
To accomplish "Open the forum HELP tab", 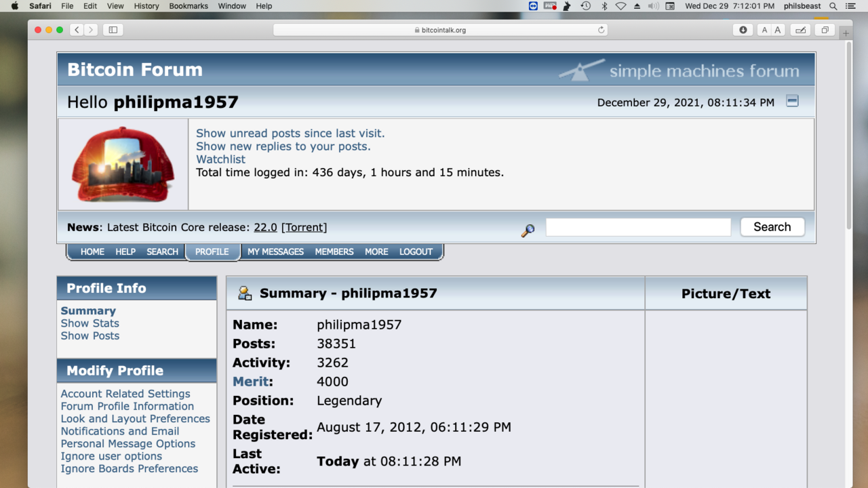I will [x=125, y=251].
